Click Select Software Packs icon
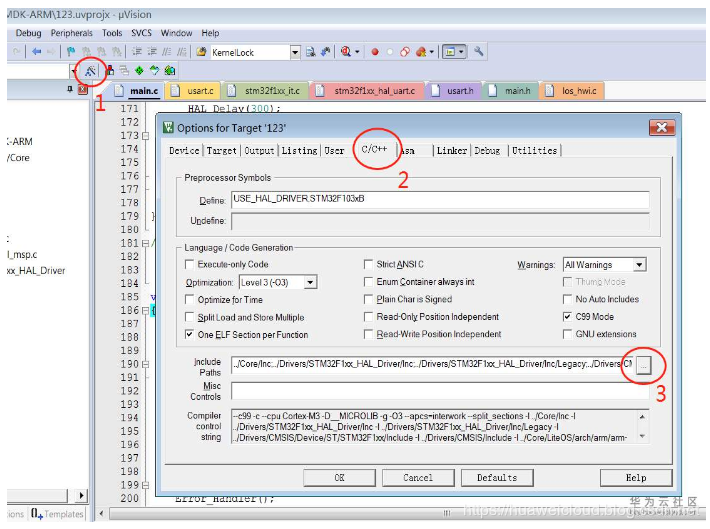The width and height of the screenshot is (710, 529). pyautogui.click(x=154, y=70)
